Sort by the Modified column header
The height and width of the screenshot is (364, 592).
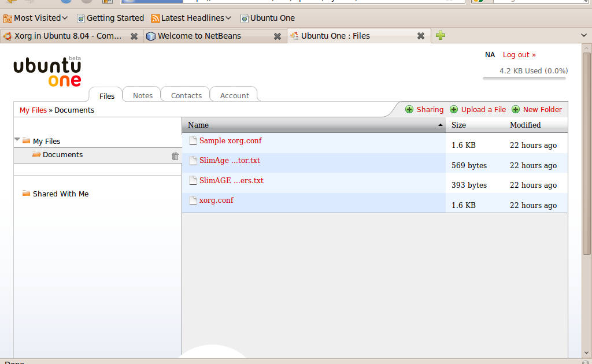tap(525, 125)
